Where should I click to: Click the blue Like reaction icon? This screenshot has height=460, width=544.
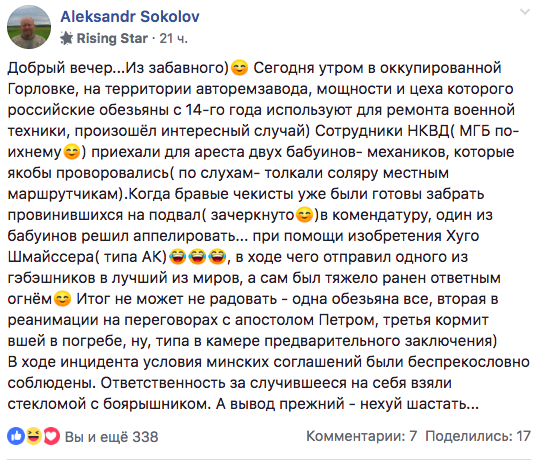pyautogui.click(x=16, y=436)
